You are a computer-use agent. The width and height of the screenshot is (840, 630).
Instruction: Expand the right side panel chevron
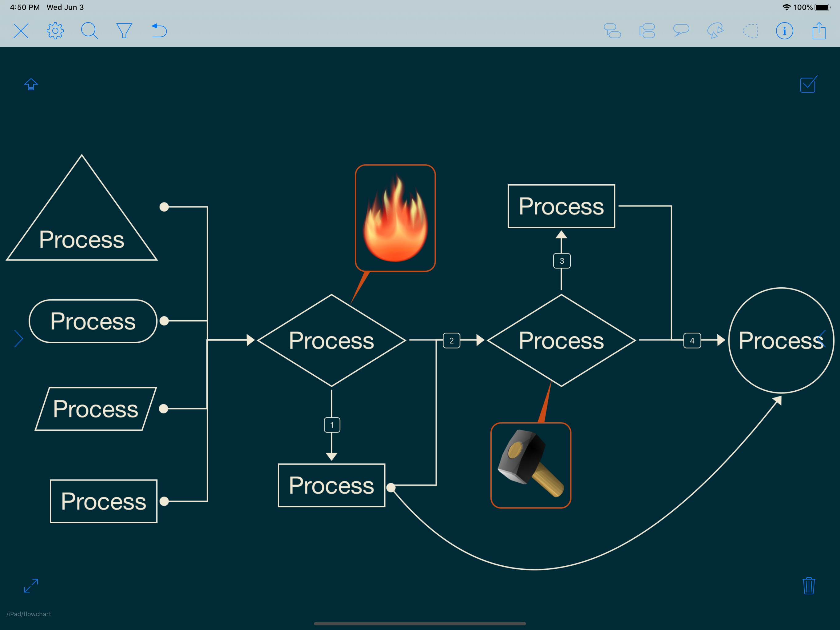click(x=821, y=339)
